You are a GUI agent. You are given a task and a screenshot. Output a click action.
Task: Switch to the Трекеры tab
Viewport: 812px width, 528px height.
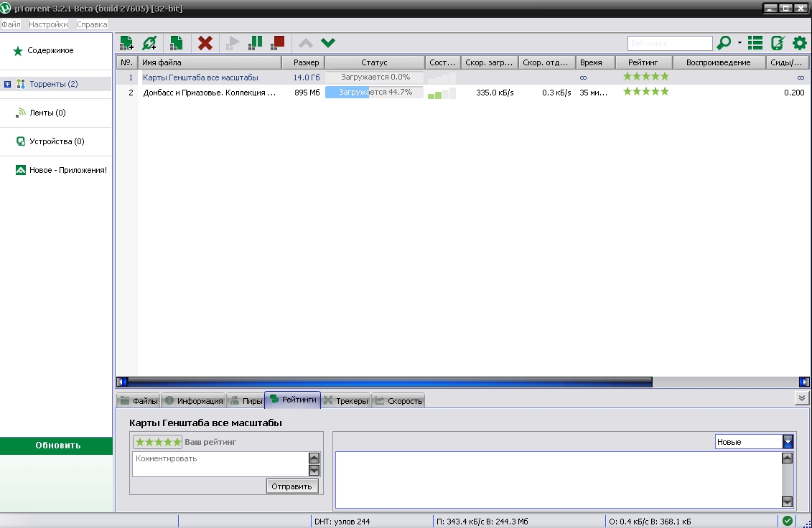pos(346,401)
